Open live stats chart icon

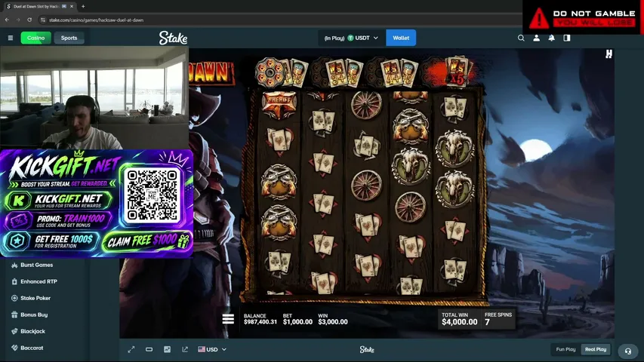click(x=167, y=349)
